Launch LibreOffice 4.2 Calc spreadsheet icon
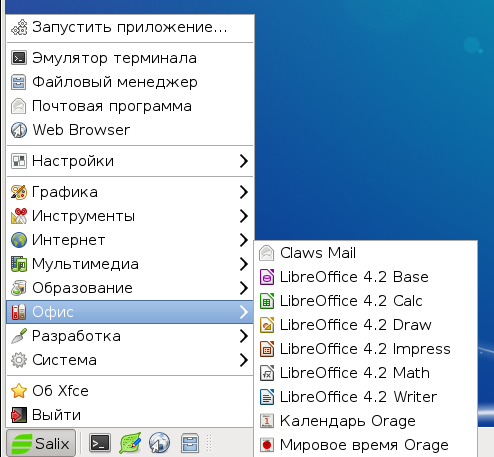 point(267,301)
